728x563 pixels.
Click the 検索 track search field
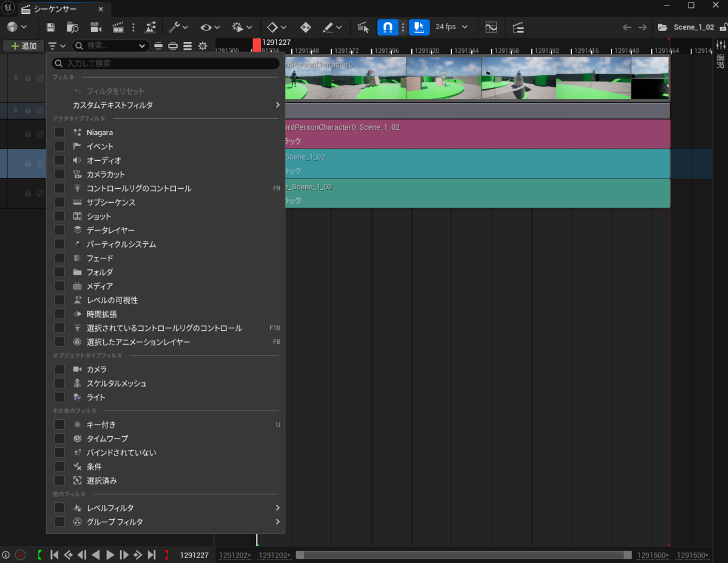coord(110,46)
